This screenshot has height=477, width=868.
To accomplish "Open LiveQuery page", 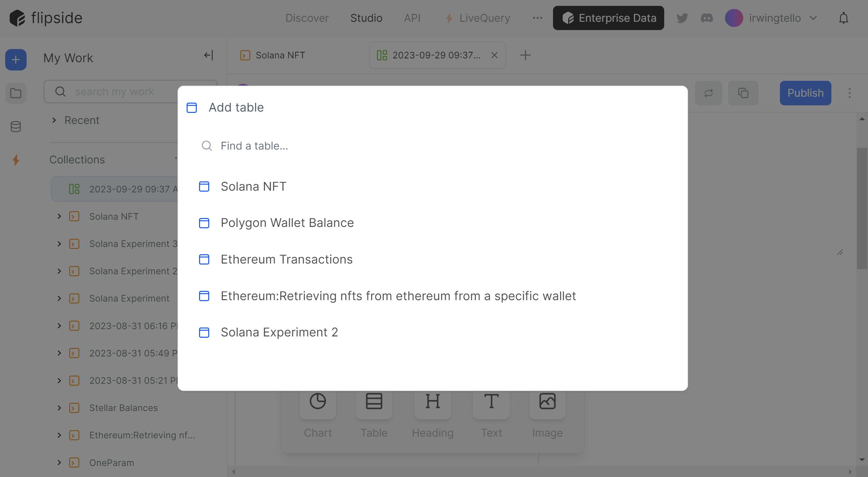I will (478, 18).
